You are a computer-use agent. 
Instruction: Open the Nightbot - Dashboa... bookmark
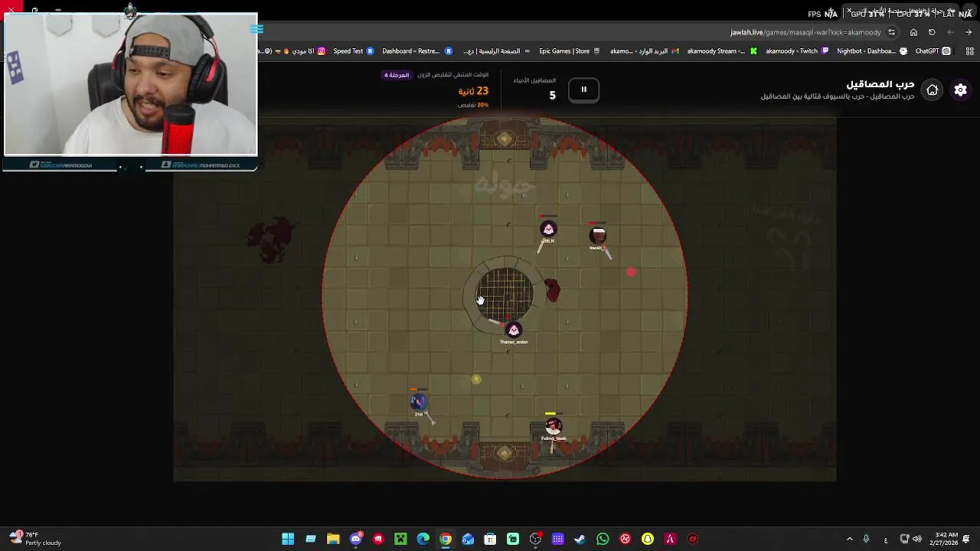(872, 51)
